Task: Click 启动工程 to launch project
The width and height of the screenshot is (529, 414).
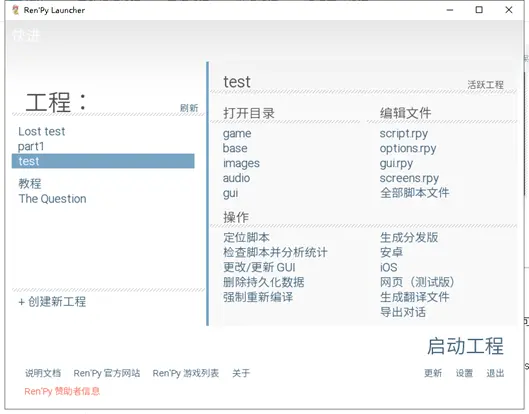Action: [x=465, y=346]
